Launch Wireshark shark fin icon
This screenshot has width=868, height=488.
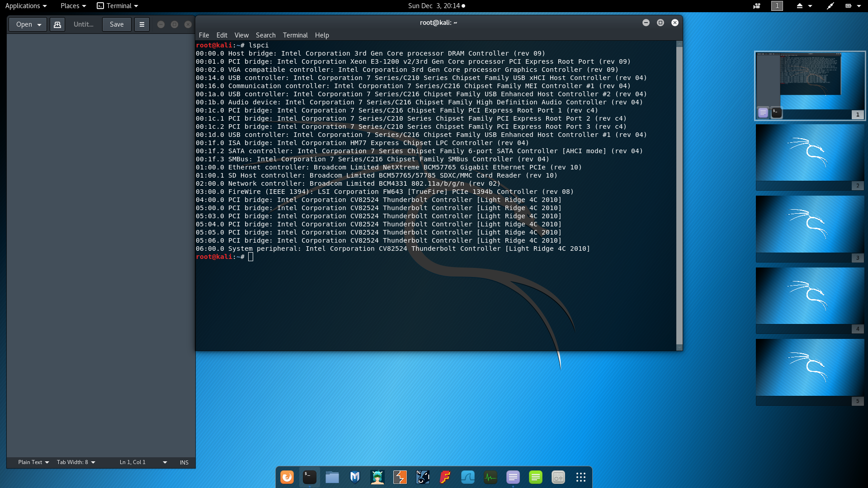pos(468,477)
